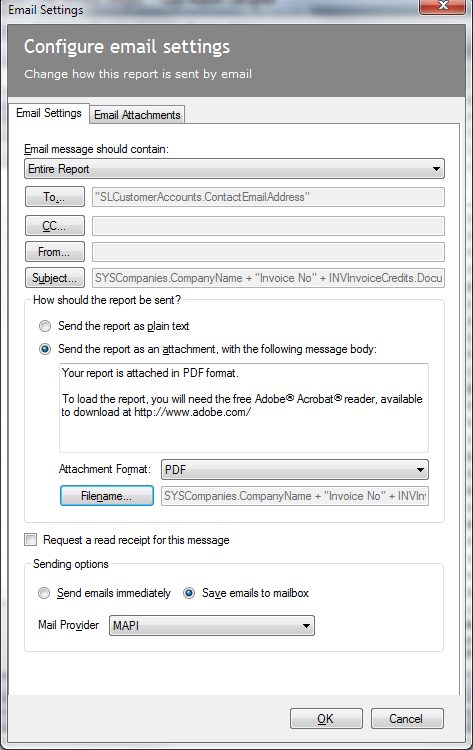Viewport: 473px width, 750px height.
Task: Switch to the Email Attachments tab
Action: (x=137, y=115)
